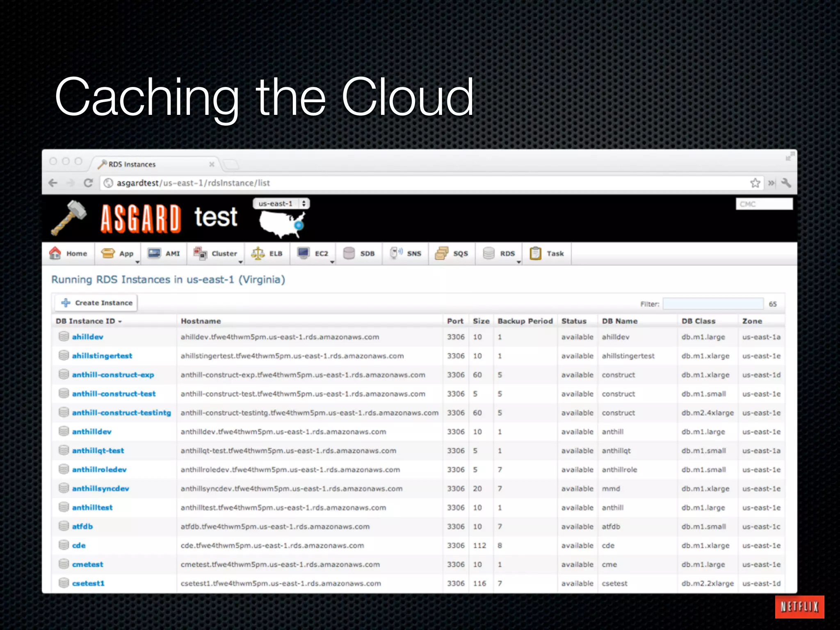Click the DB Name column header
Screen dimensions: 840x630
pyautogui.click(x=619, y=321)
